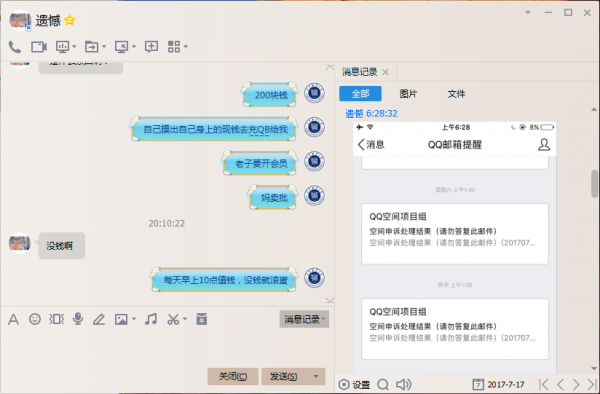This screenshot has height=394, width=600.
Task: Click the create discussion group icon
Action: (152, 47)
